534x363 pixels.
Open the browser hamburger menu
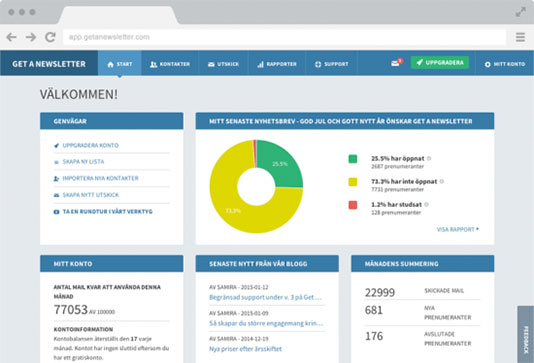pos(520,37)
